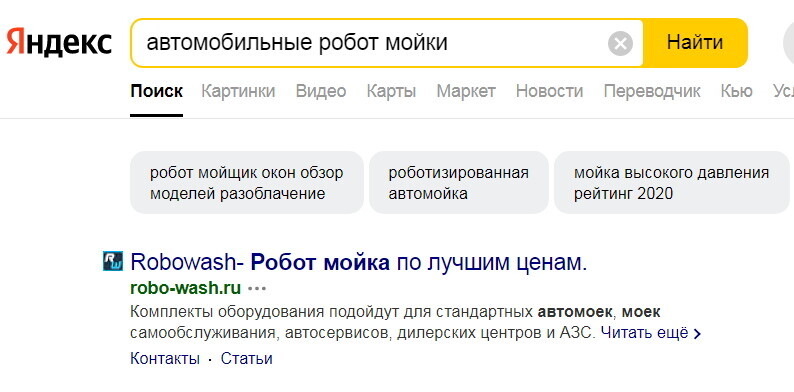Open the Карты tab
This screenshot has width=794, height=392.
391,91
